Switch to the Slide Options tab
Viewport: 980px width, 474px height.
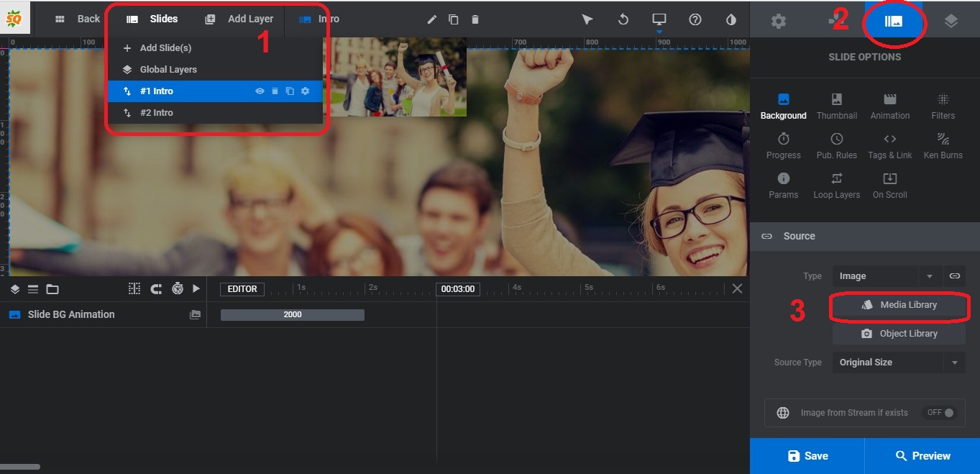894,21
